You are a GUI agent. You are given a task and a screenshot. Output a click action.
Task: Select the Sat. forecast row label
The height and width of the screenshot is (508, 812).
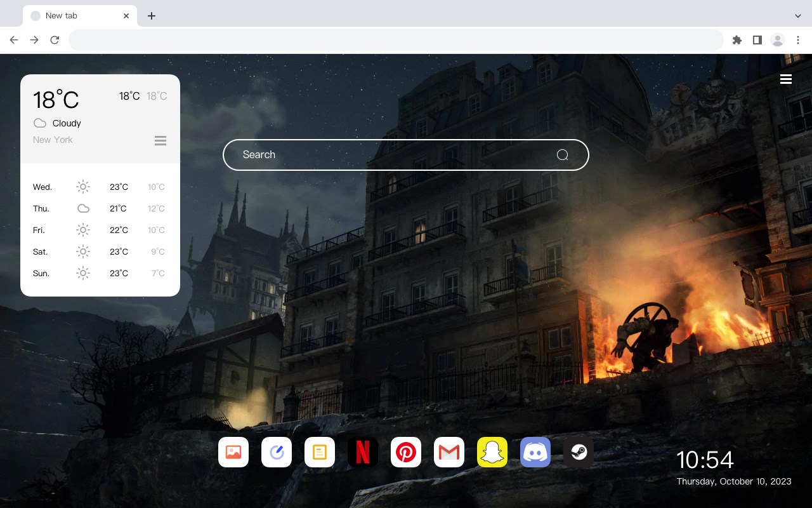point(41,251)
